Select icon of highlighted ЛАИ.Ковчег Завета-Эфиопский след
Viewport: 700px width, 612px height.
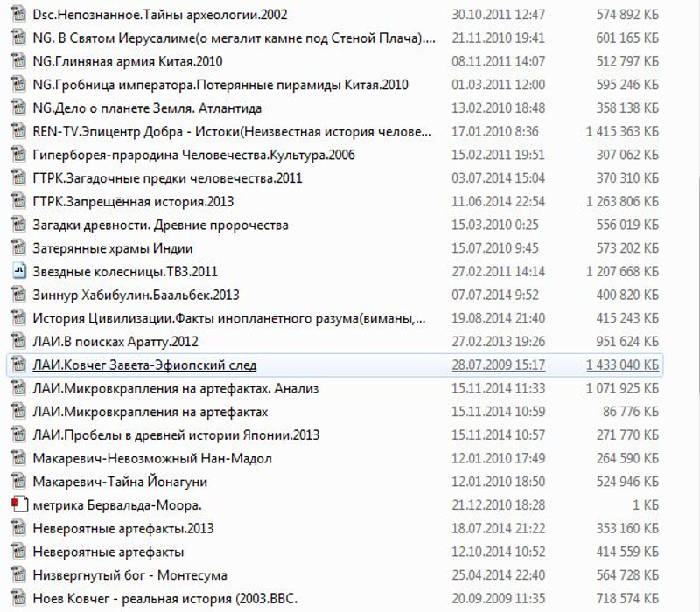18,365
